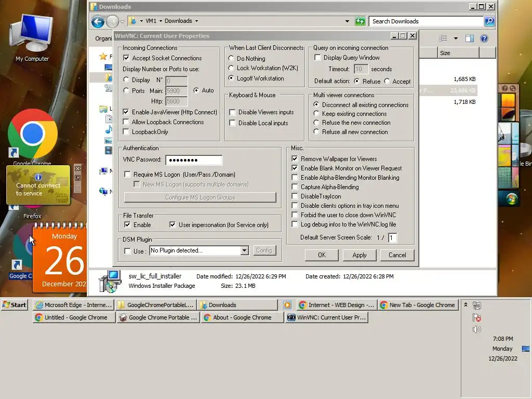
Task: Toggle Remove Wallpaper for Viewers
Action: coord(295,159)
